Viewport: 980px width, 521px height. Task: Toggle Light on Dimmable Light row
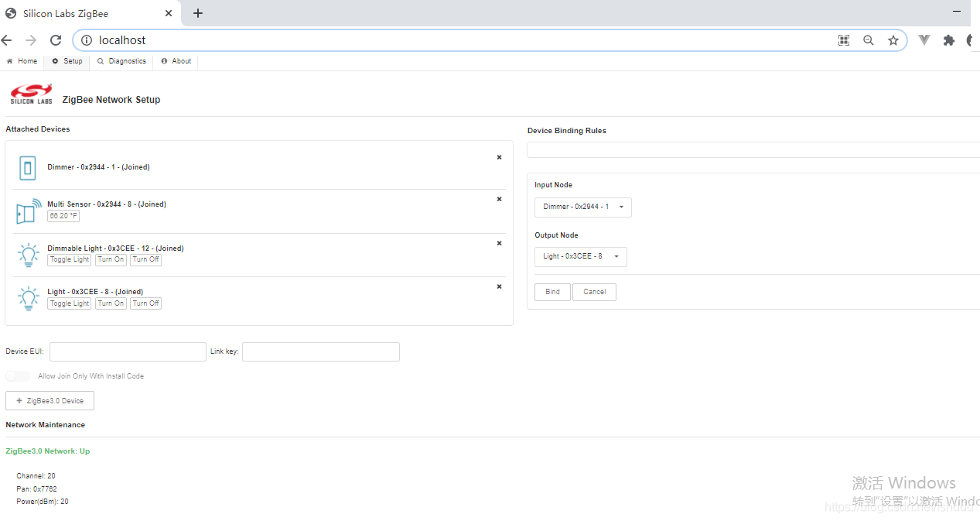click(70, 259)
